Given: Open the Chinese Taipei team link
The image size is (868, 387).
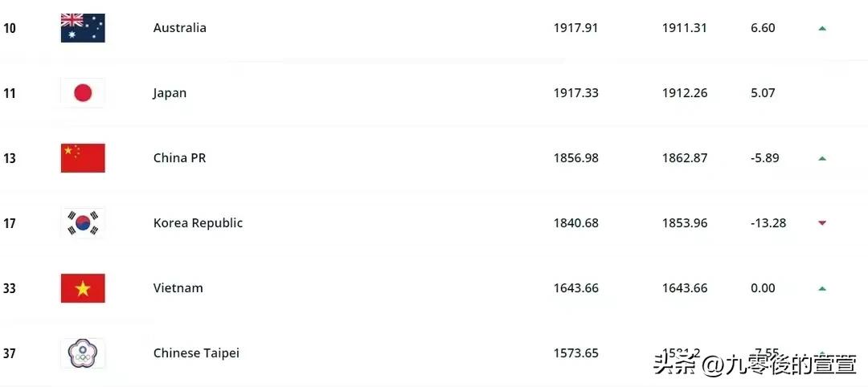Looking at the screenshot, I should click(x=196, y=353).
